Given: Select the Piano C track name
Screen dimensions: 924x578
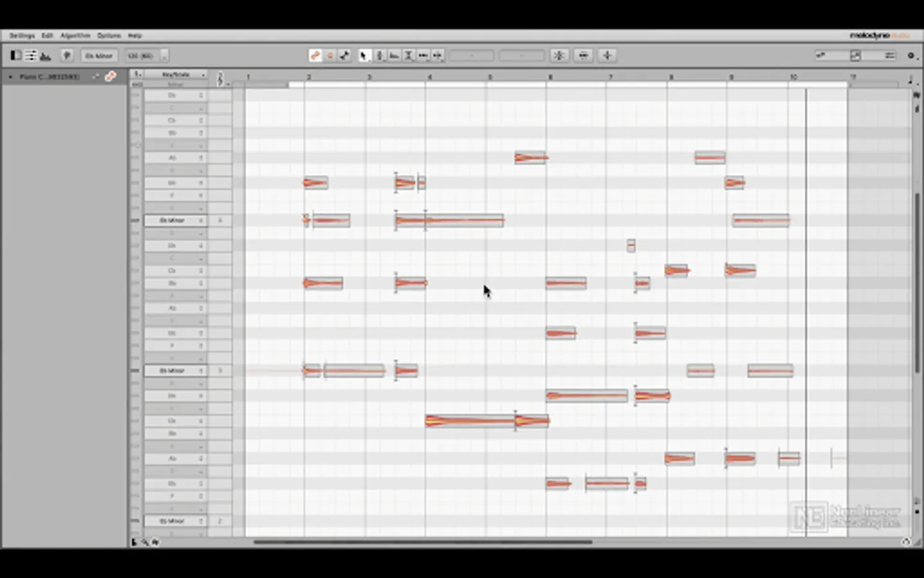Looking at the screenshot, I should click(49, 76).
